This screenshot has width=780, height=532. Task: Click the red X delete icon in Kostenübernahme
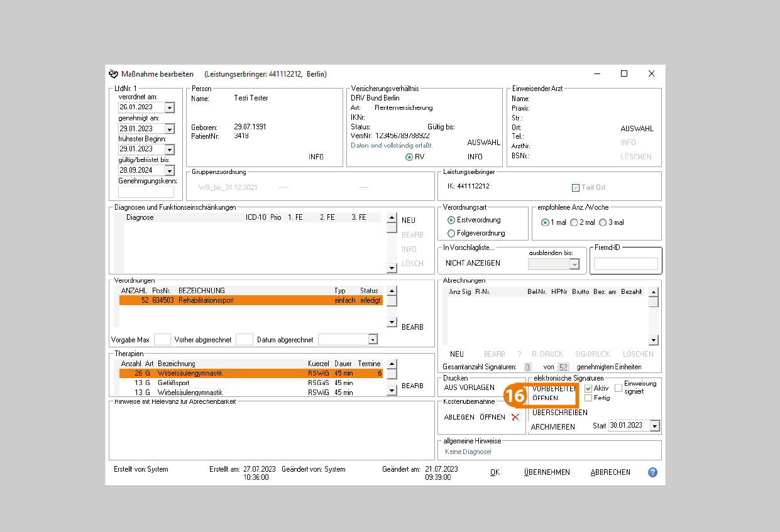pos(515,417)
